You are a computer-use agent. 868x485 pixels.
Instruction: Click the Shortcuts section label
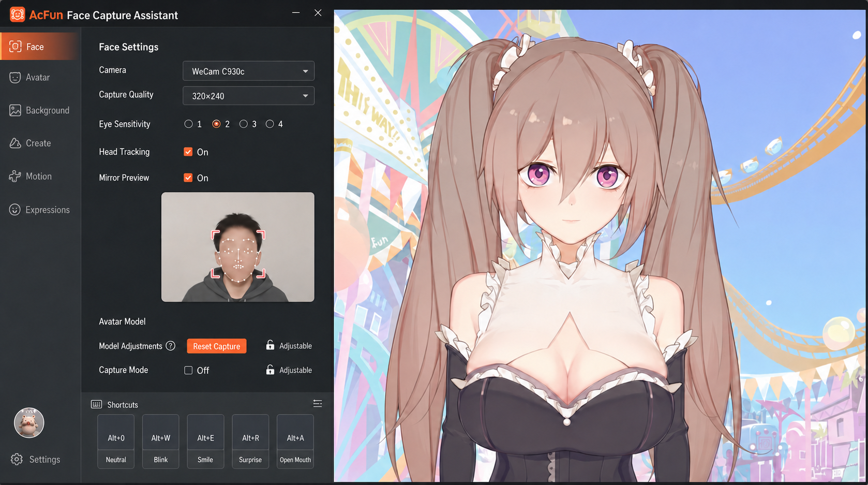tap(123, 405)
